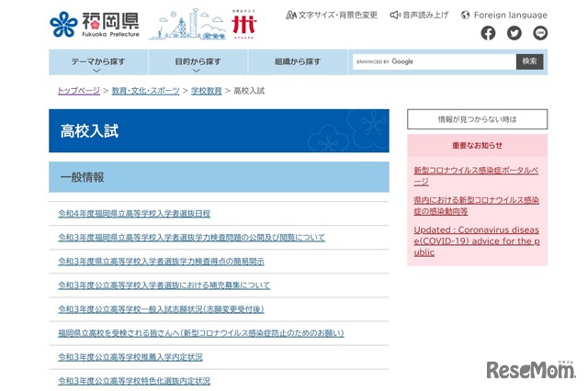The width and height of the screenshot is (588, 391).
Task: Open 学校教育 breadcrumb link
Action: click(x=206, y=91)
